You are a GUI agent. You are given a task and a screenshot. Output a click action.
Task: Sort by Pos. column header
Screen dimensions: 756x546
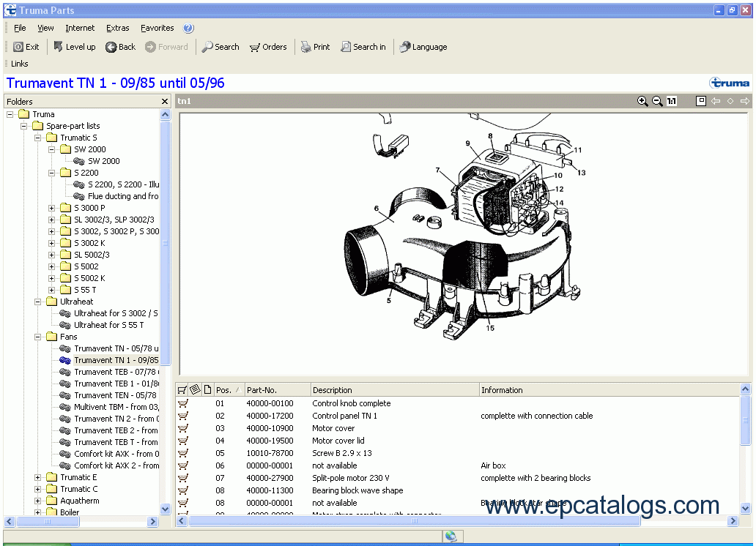(229, 390)
